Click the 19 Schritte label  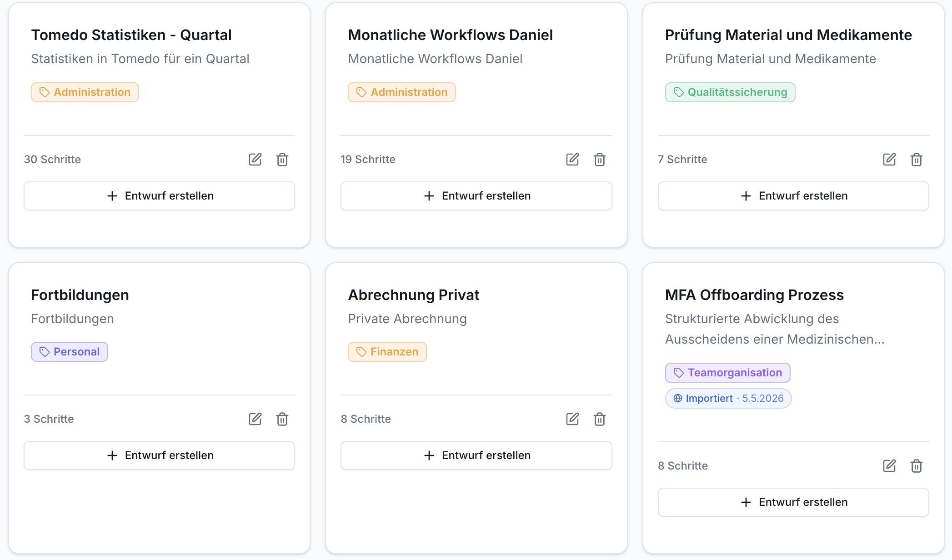pos(368,160)
